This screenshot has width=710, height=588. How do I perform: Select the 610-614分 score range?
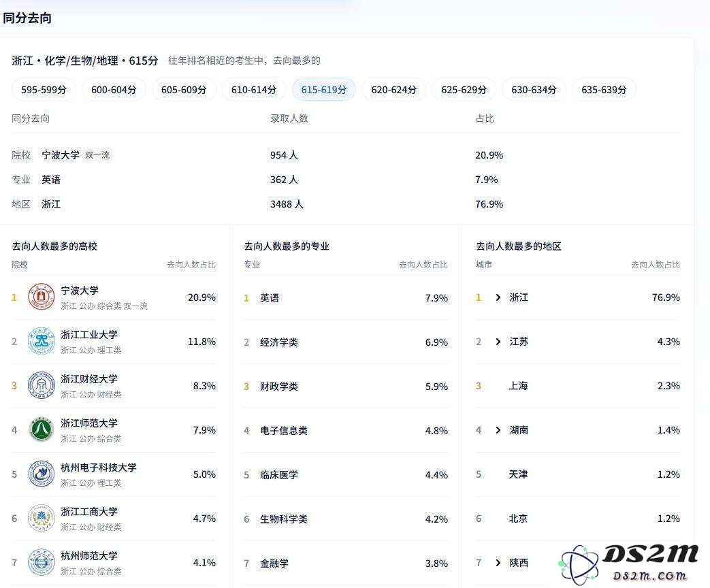coord(253,90)
